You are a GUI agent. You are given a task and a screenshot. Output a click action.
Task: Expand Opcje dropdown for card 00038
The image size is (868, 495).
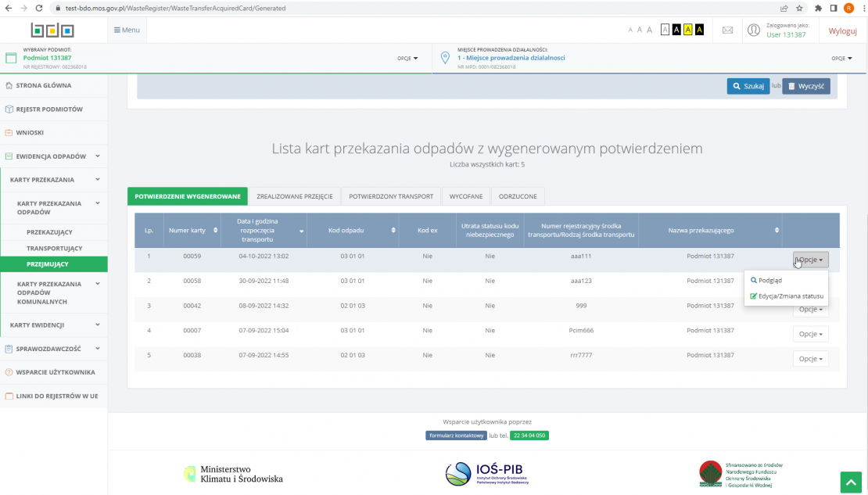tap(810, 359)
